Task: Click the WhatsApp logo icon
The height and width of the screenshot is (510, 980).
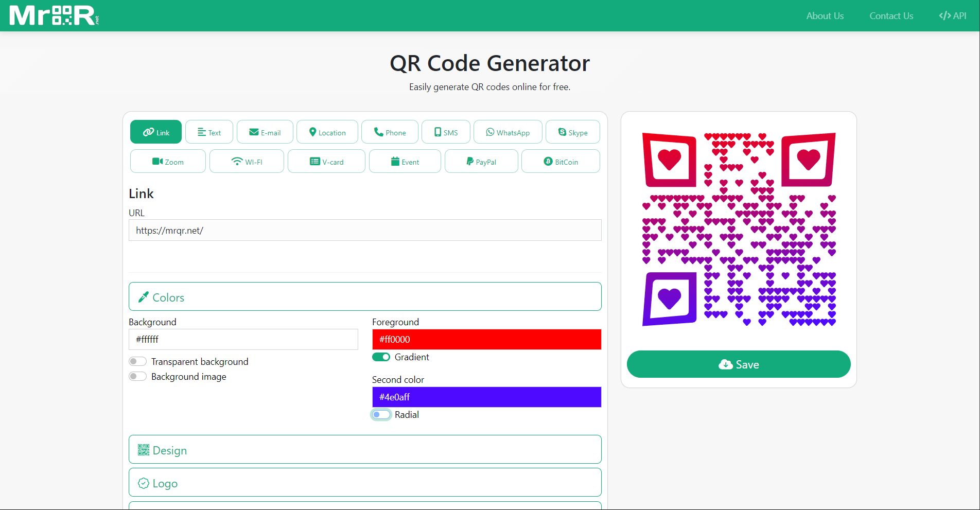Action: pos(490,132)
